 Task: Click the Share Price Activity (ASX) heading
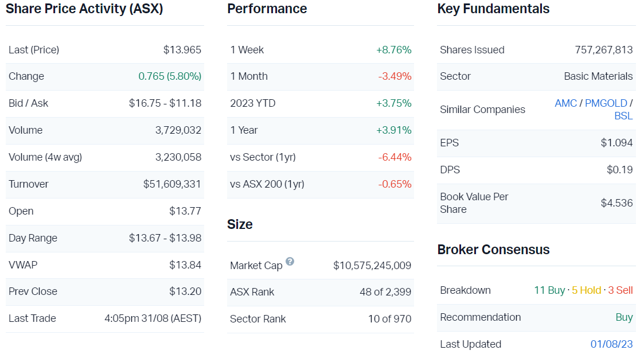84,9
